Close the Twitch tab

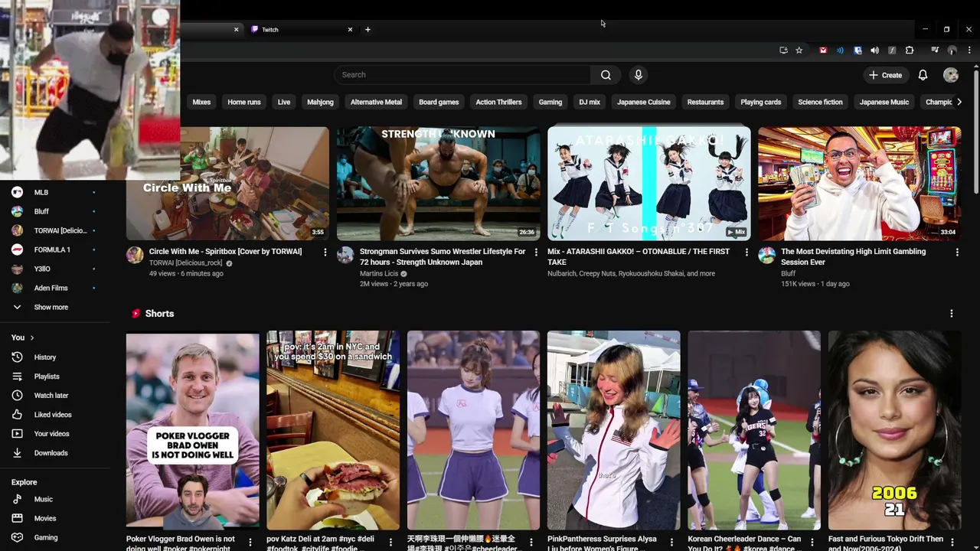[x=350, y=30]
